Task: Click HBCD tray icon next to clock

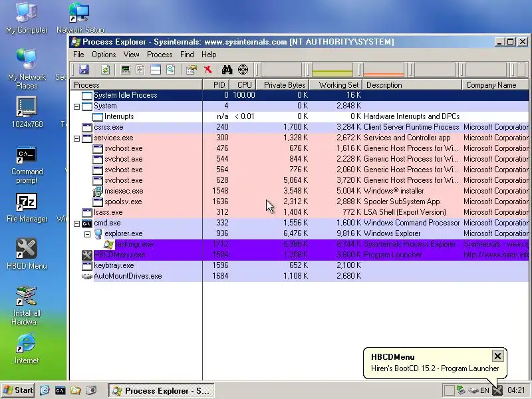Action: (497, 390)
